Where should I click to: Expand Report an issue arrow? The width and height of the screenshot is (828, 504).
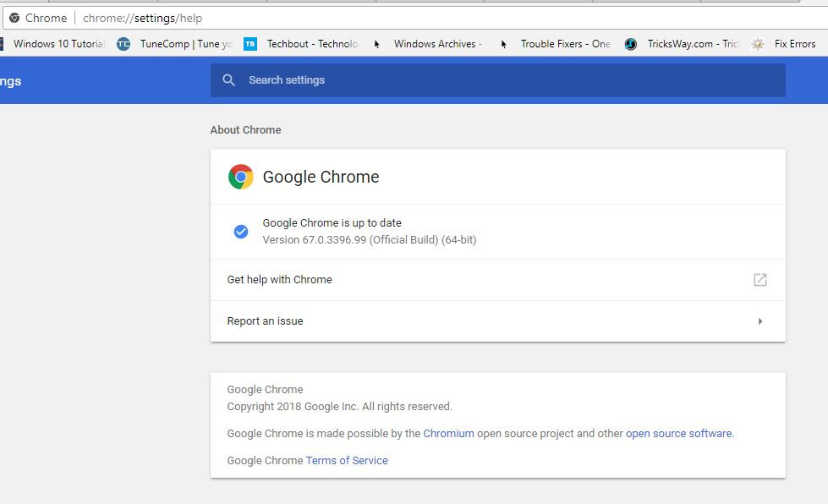tap(760, 321)
